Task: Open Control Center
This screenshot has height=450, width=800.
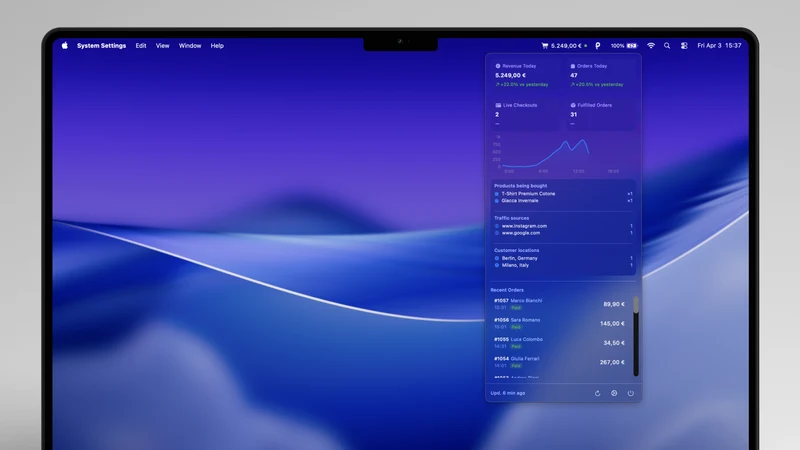Action: [684, 45]
